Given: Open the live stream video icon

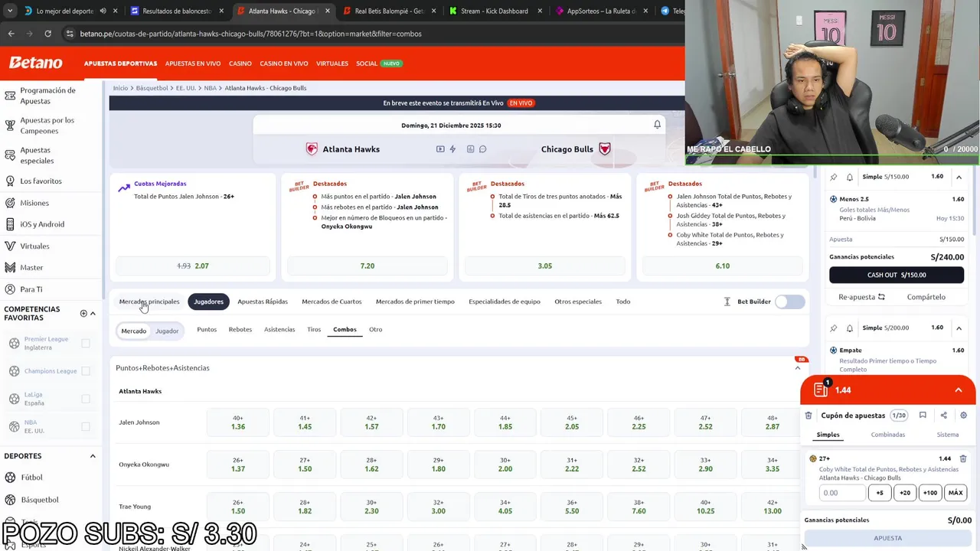Looking at the screenshot, I should click(x=440, y=149).
